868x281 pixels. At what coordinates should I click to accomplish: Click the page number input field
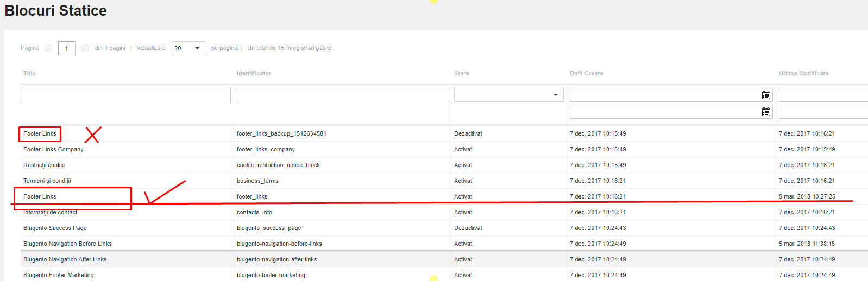(67, 48)
